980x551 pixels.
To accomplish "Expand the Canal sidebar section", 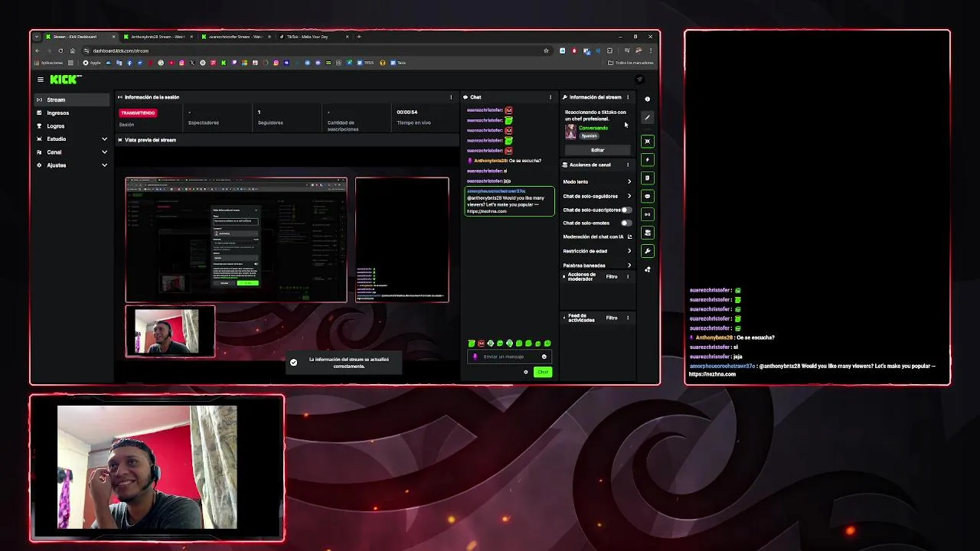I will click(x=104, y=152).
